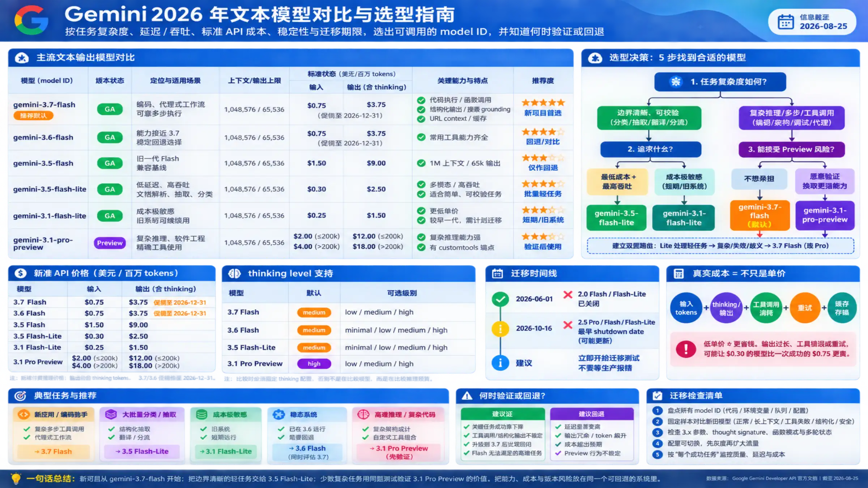Click the target icon beside 典型任务与推荐
Screen dimensions: 868x488
(x=20, y=396)
